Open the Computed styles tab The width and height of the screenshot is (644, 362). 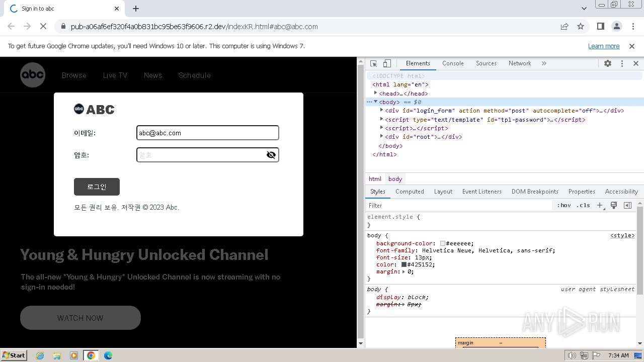pyautogui.click(x=410, y=192)
